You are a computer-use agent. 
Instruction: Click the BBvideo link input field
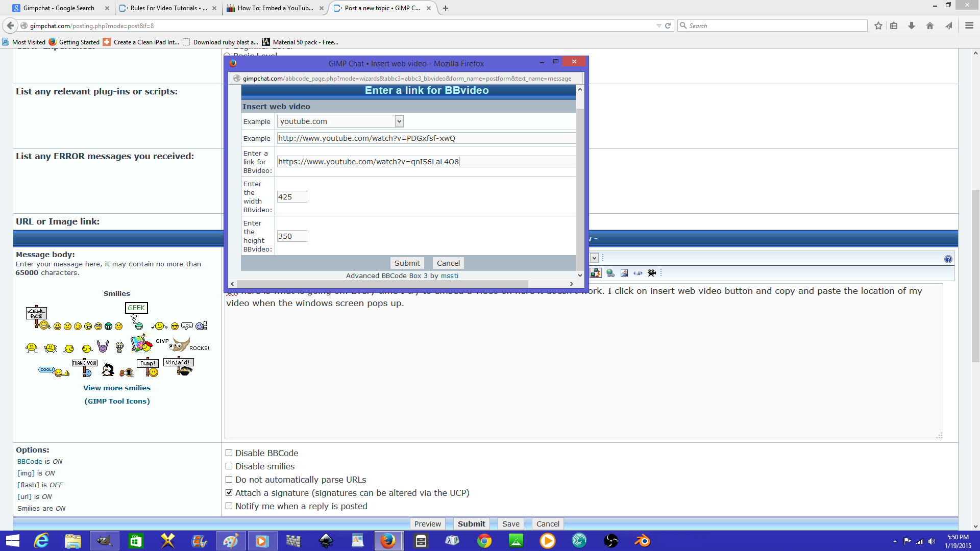[x=426, y=162]
